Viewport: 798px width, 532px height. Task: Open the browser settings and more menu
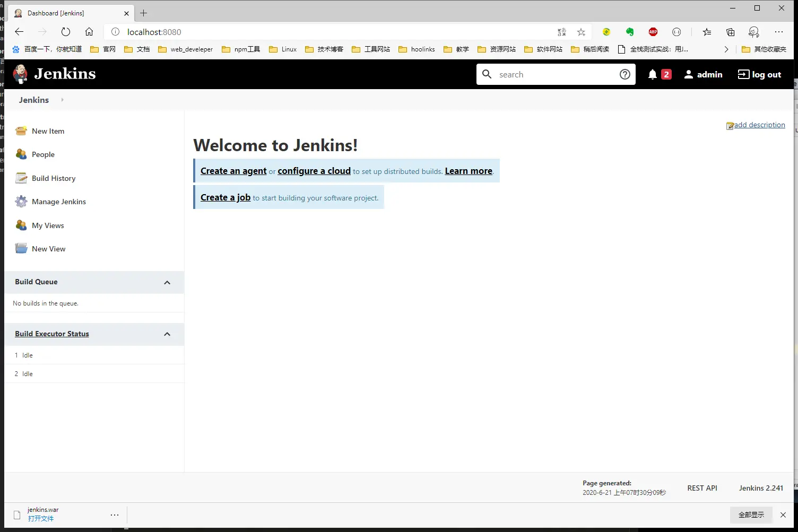[779, 32]
